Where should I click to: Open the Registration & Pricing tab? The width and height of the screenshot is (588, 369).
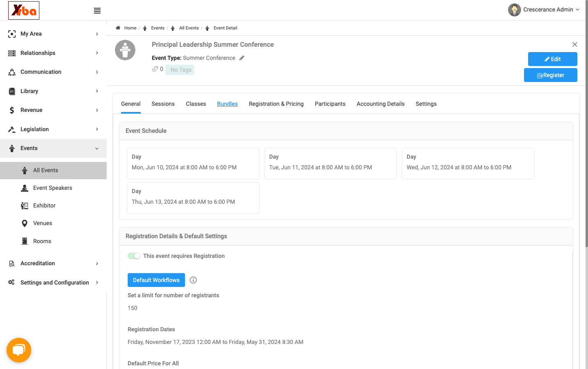pos(276,104)
